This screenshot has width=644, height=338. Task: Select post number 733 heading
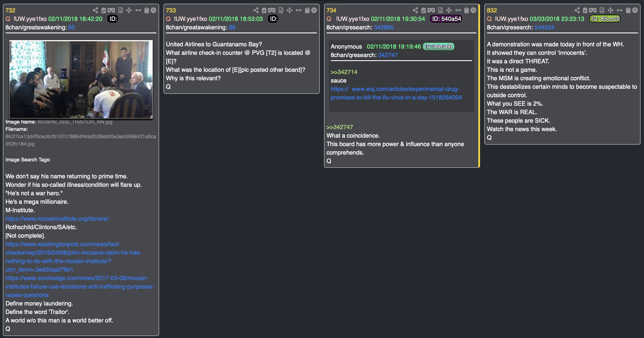171,10
